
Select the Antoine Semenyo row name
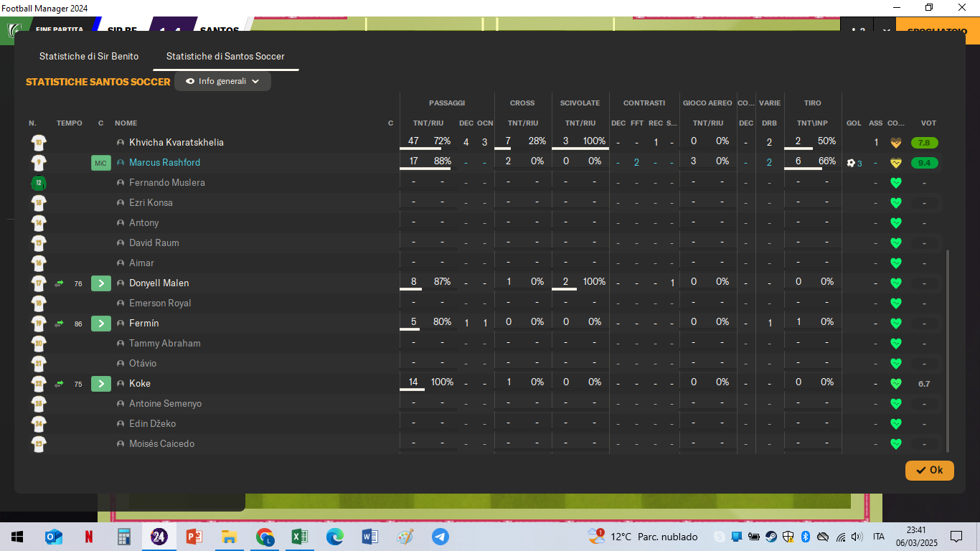point(165,404)
